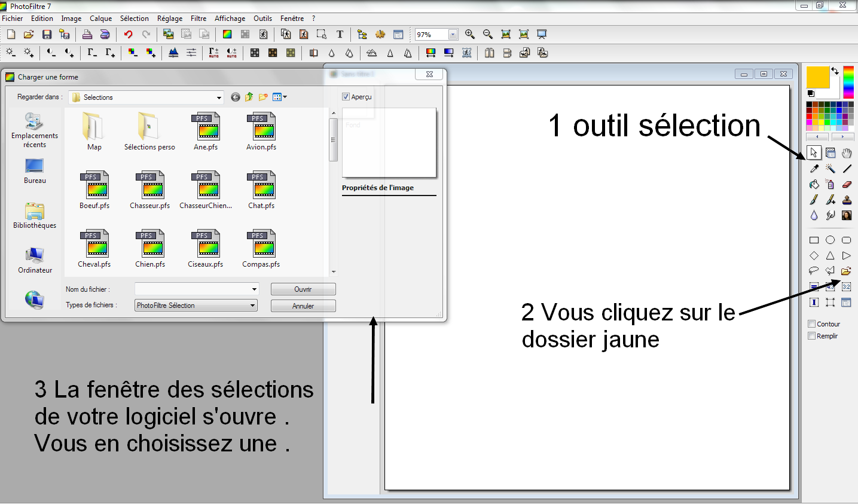Select the Avion.pfs file
Image resolution: width=858 pixels, height=504 pixels.
[261, 132]
